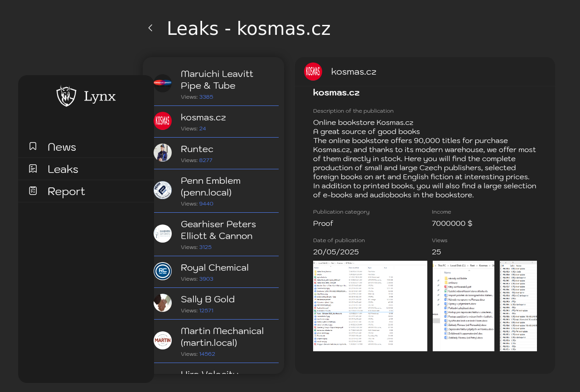Open the first file listing screenshot thumbnail
Image resolution: width=580 pixels, height=392 pixels.
(370, 306)
